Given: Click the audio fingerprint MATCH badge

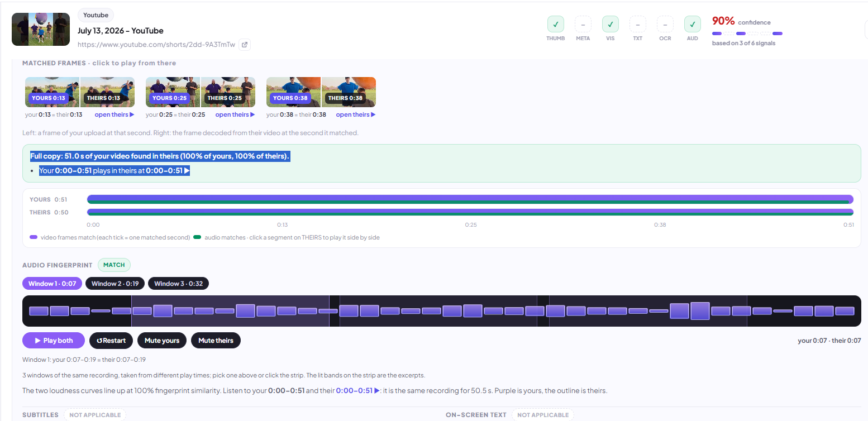Looking at the screenshot, I should [114, 265].
